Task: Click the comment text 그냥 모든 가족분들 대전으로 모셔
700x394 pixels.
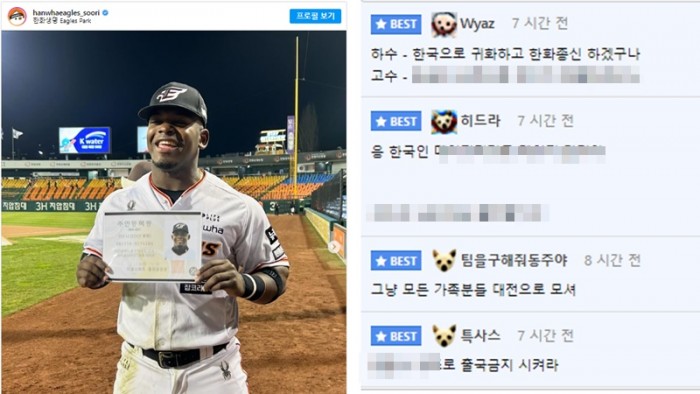Action: (473, 289)
